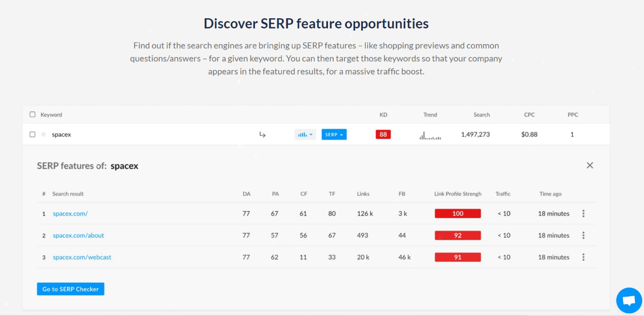Star the spacex keyword as favorite
Screen dimensions: 644x316
click(43, 135)
